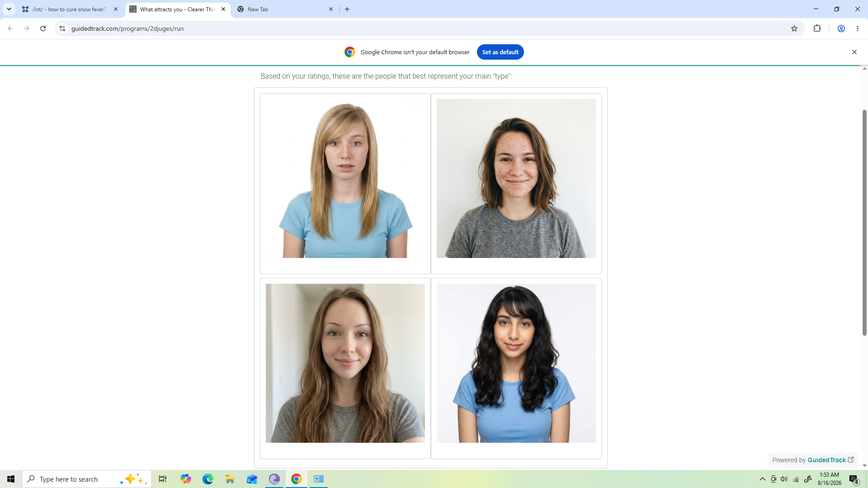Minimize the Chrome window
This screenshot has height=488, width=868.
[816, 9]
